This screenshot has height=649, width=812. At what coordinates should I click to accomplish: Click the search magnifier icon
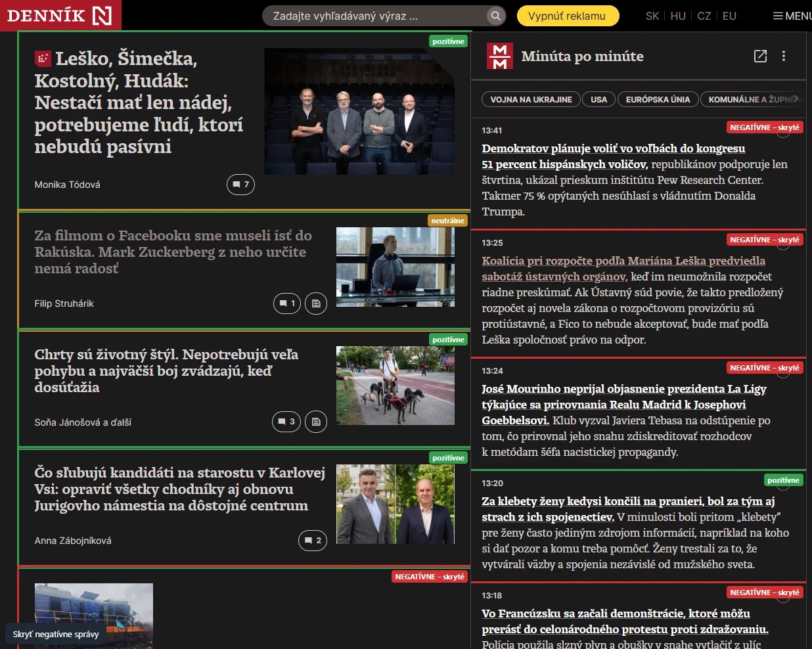pos(496,16)
